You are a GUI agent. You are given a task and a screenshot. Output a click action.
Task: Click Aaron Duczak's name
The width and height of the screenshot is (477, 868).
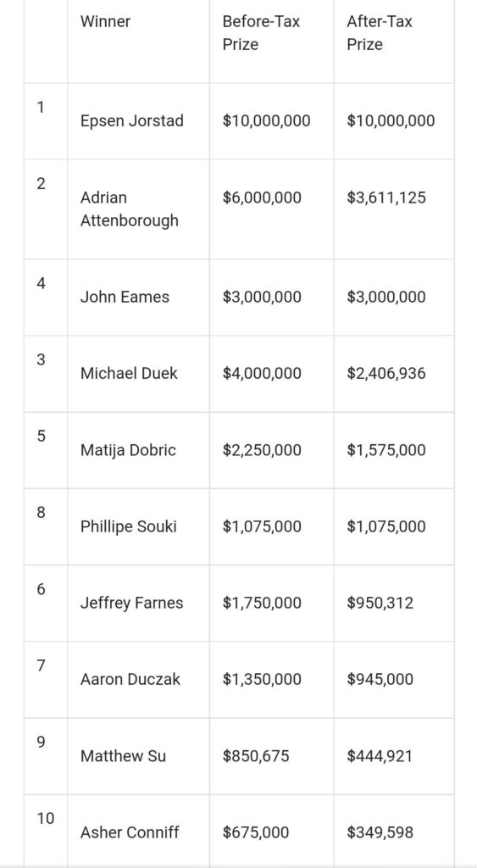[x=130, y=679]
